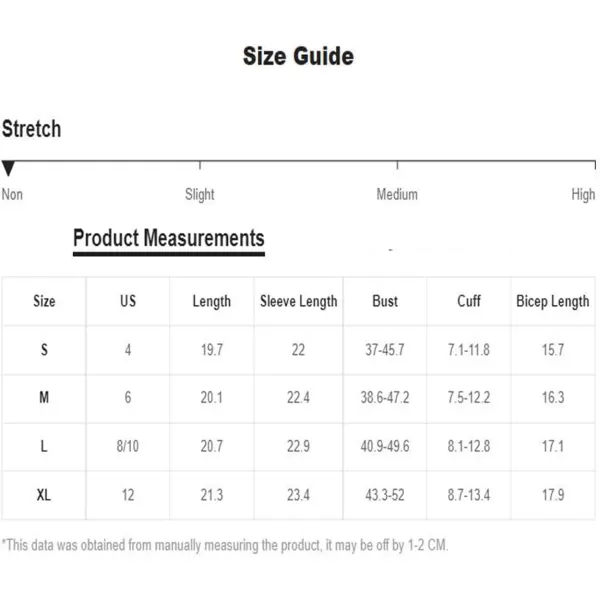
Task: Select the Medium stretch level
Action: click(x=397, y=194)
